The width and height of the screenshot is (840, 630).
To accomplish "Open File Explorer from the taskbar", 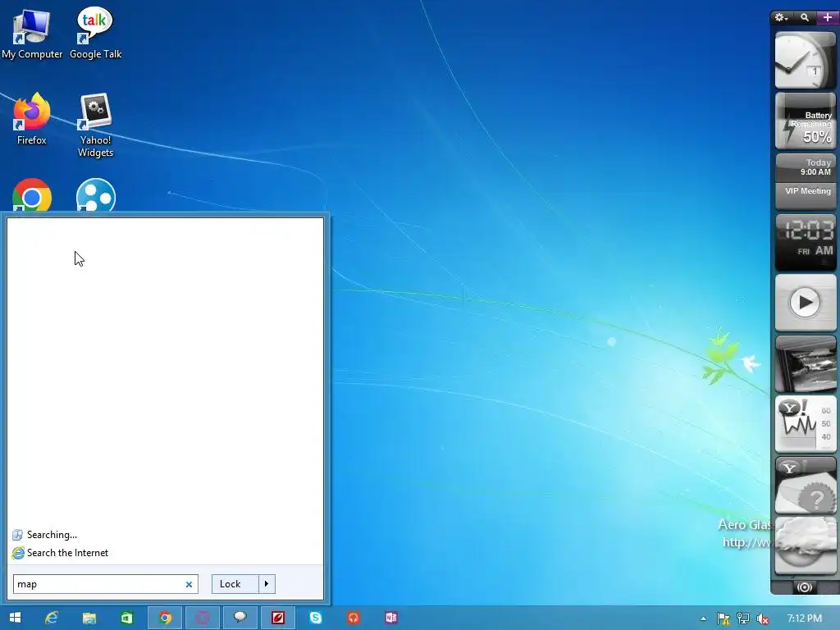I will coord(89,618).
